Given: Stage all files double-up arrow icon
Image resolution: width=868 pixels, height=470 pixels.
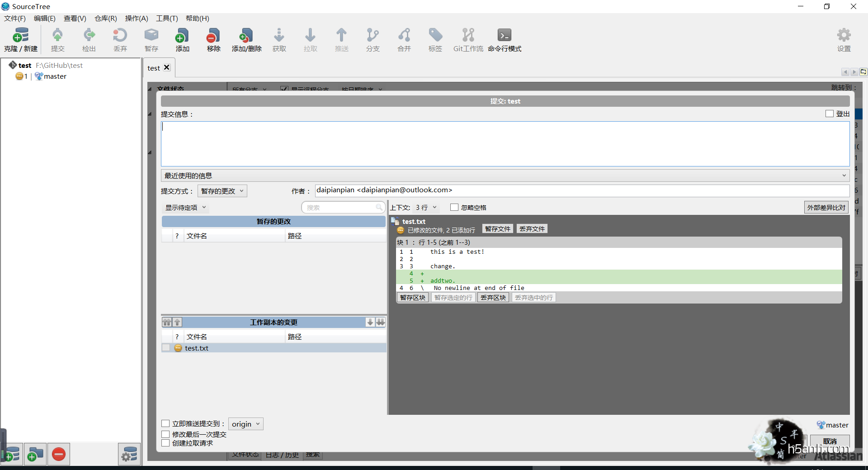Looking at the screenshot, I should point(167,322).
